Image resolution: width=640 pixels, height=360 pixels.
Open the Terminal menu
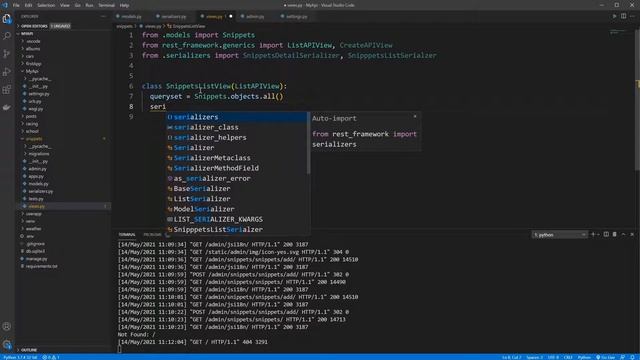pyautogui.click(x=107, y=5)
